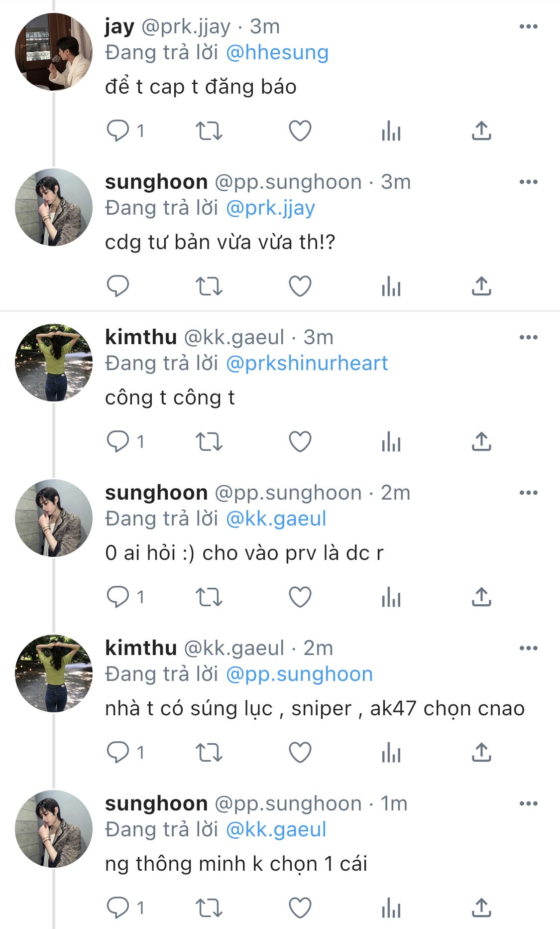
Task: Reply to sunghoon's "cdg tư bản" tweet
Action: (118, 286)
